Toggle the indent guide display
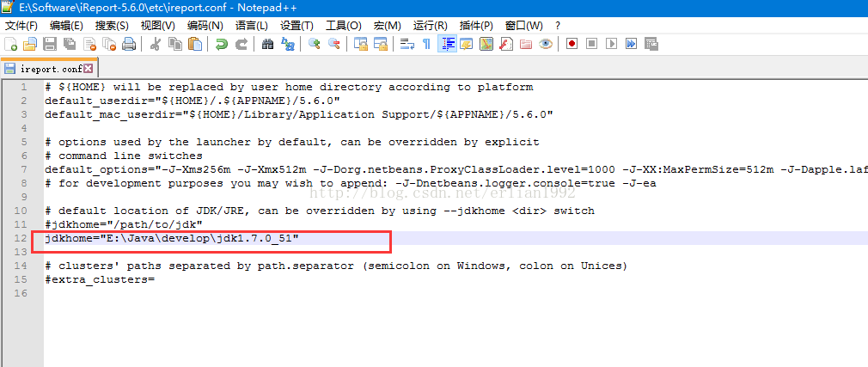 [447, 45]
